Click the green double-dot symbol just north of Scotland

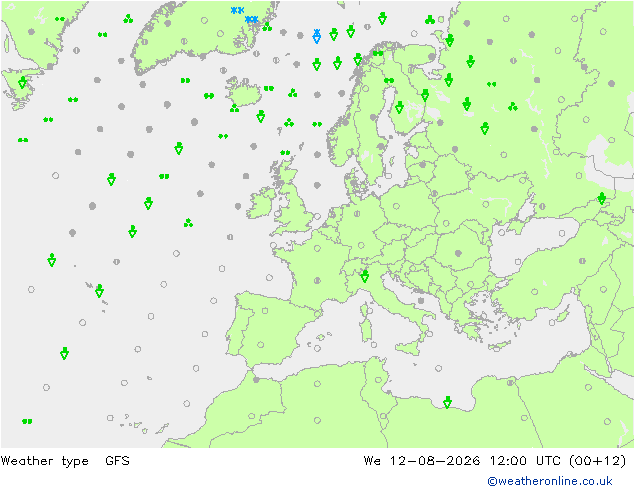coord(285,152)
